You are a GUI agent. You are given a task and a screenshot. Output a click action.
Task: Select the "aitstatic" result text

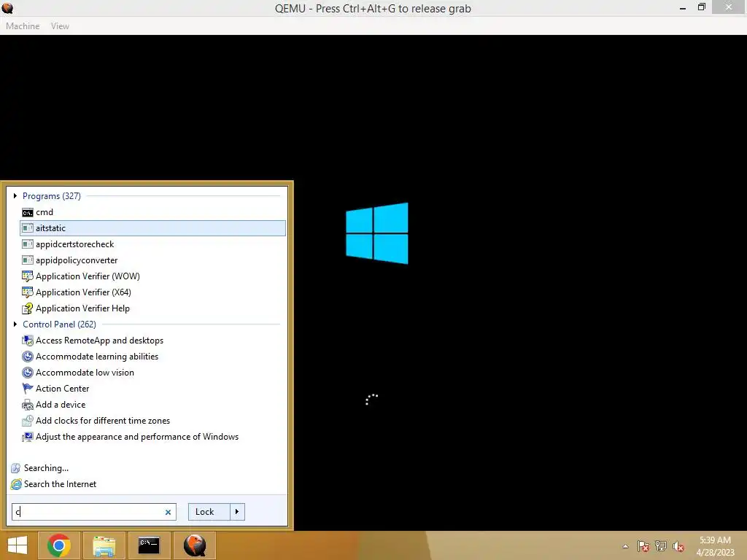click(x=50, y=228)
